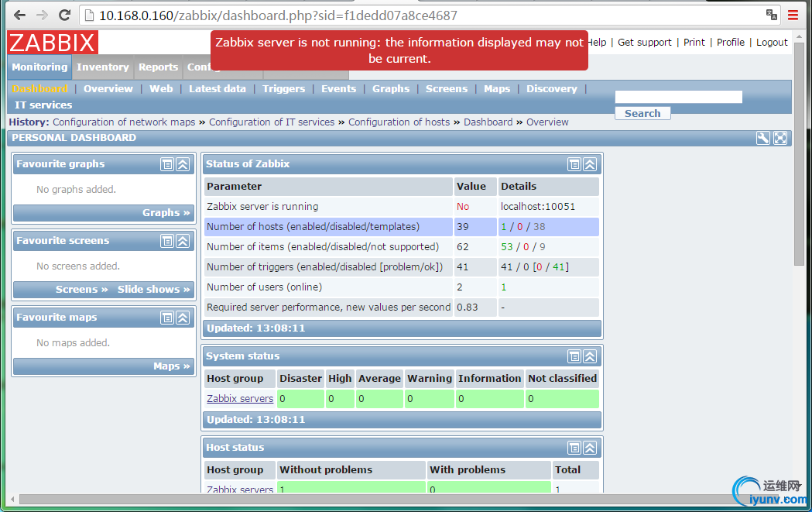Click the Search button
The width and height of the screenshot is (812, 512).
[642, 114]
